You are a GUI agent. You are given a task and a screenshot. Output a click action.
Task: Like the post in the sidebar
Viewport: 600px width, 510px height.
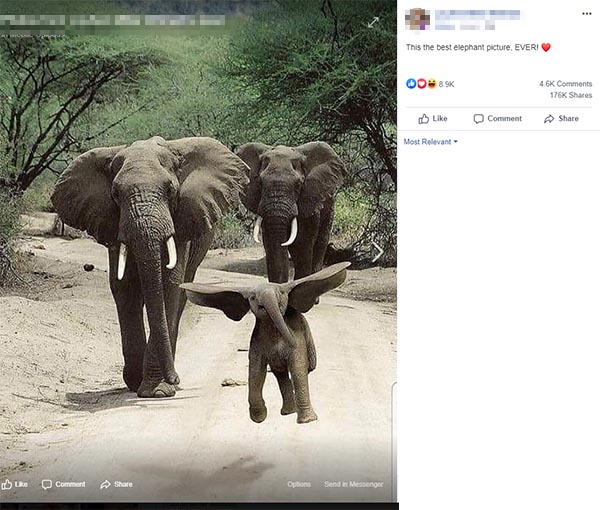point(432,119)
